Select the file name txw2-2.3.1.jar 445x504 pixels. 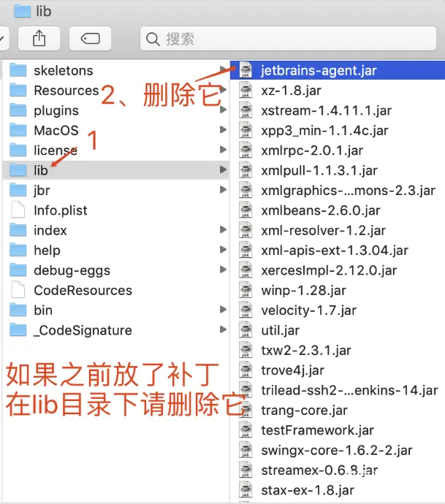pos(306,351)
